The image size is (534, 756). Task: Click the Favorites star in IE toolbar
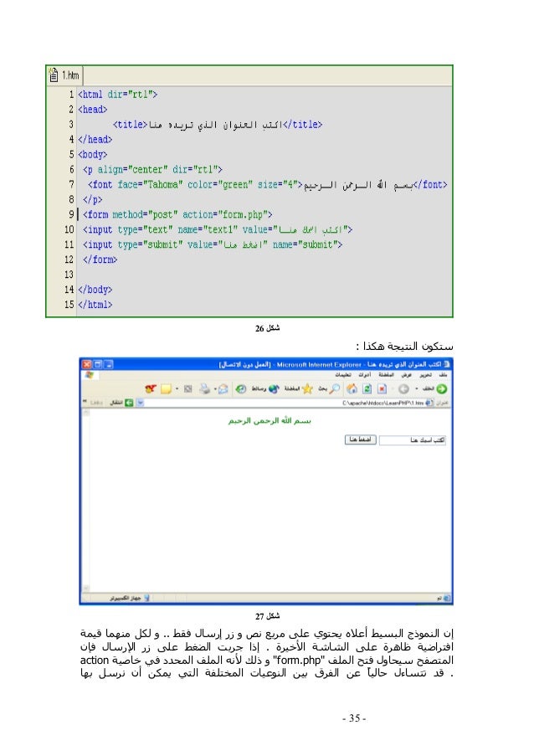coord(307,388)
